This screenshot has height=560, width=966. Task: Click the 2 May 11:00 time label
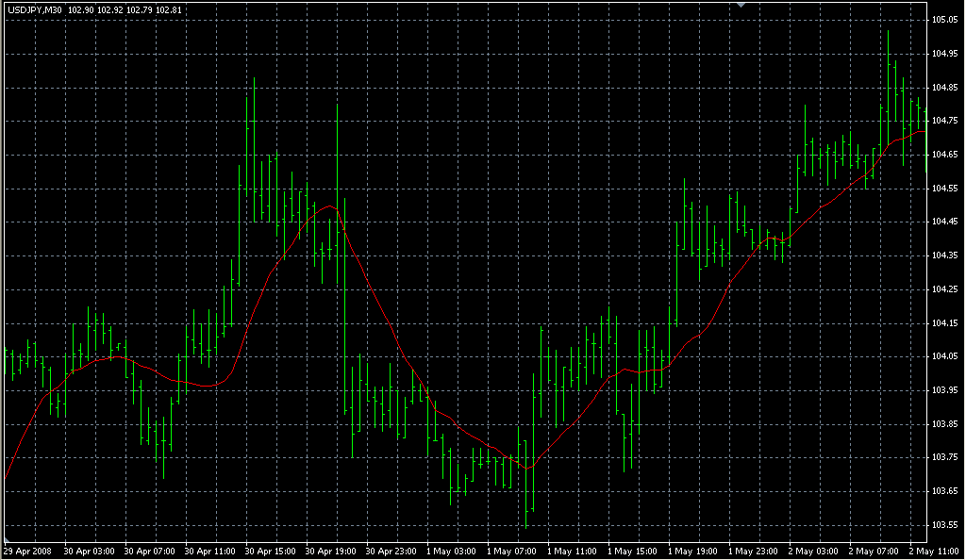tap(937, 551)
